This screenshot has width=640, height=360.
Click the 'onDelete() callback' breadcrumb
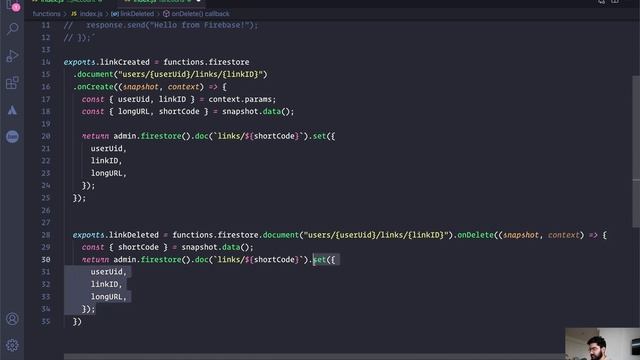tap(196, 14)
